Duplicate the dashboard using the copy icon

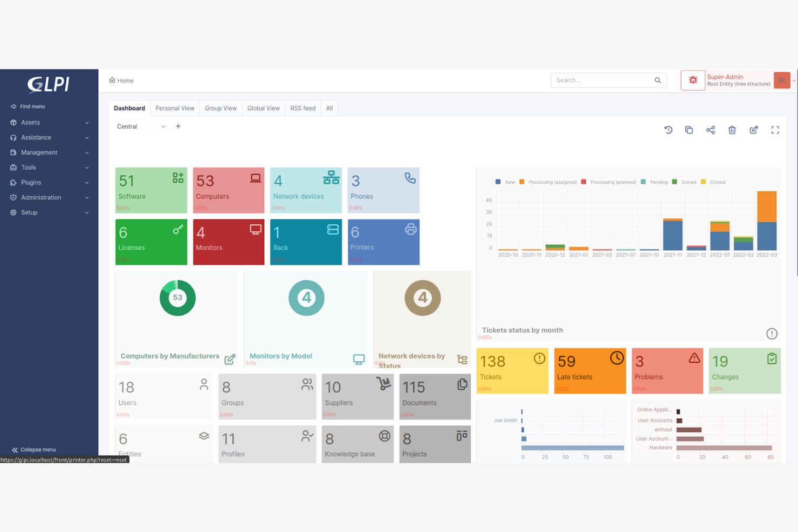tap(689, 130)
